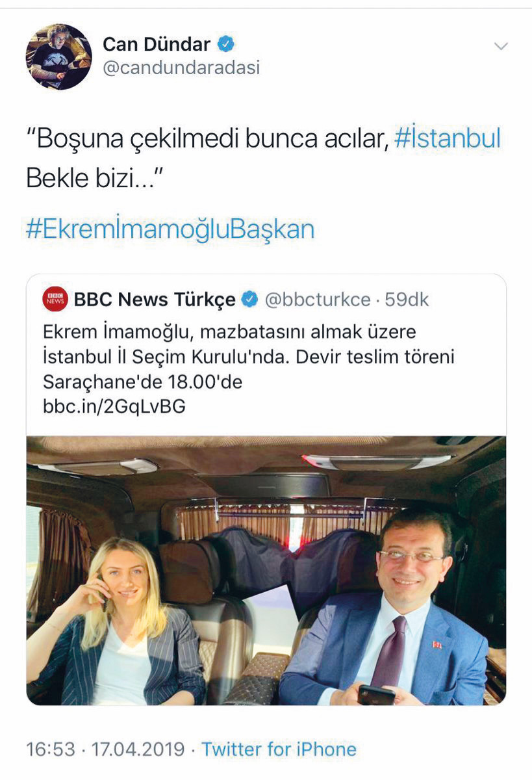
Task: Follow the #İstanbul hashtag link
Action: (448, 140)
